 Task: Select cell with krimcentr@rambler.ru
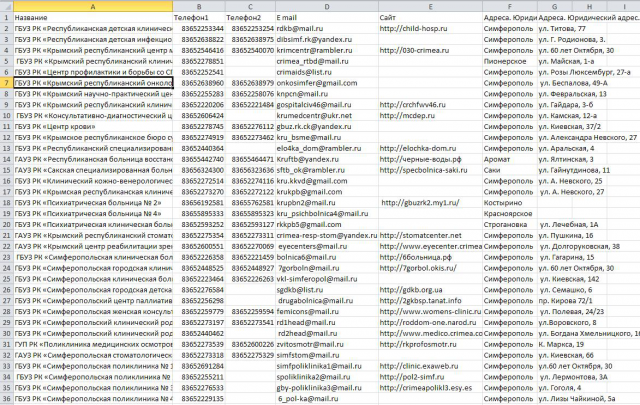click(327, 50)
